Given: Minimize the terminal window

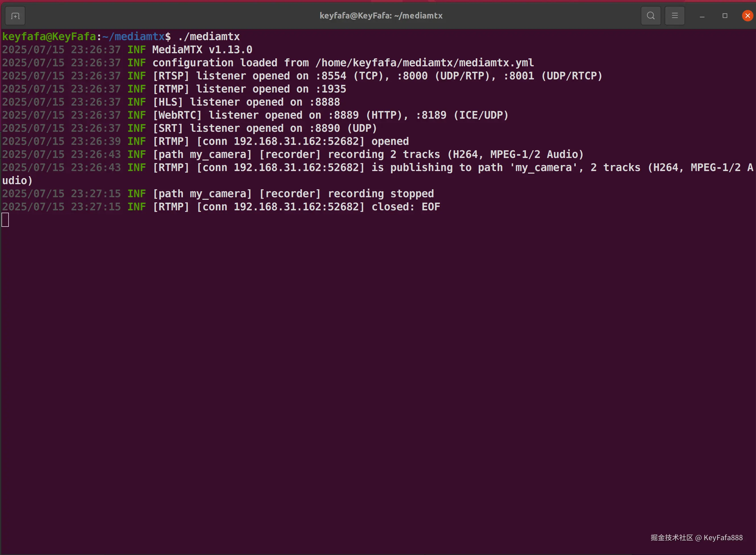Looking at the screenshot, I should click(702, 16).
